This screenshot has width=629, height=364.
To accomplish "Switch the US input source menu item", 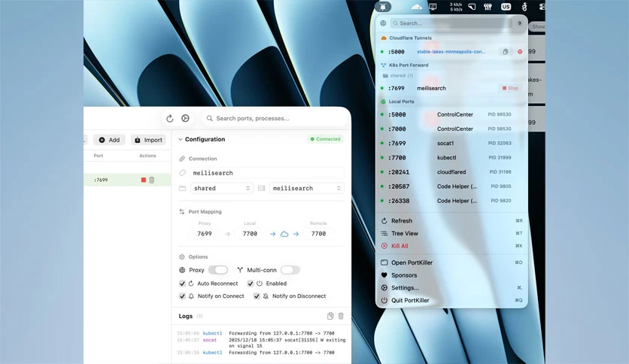I will coord(506,7).
